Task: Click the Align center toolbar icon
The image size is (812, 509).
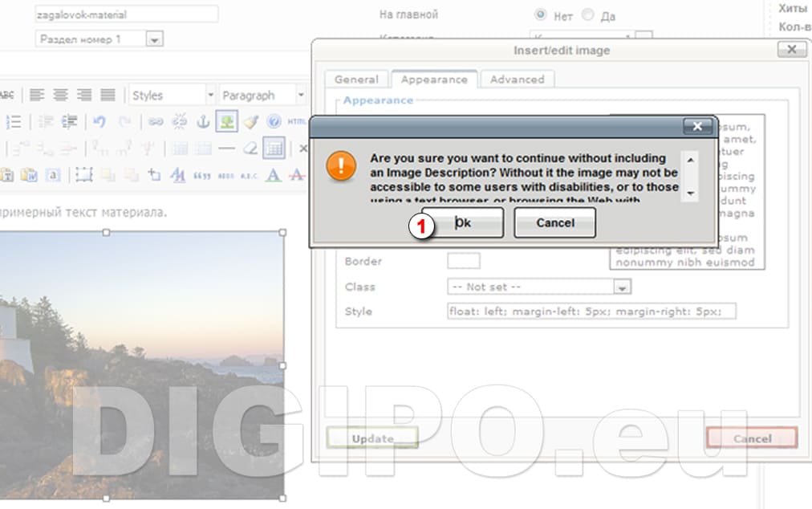Action: (x=60, y=95)
